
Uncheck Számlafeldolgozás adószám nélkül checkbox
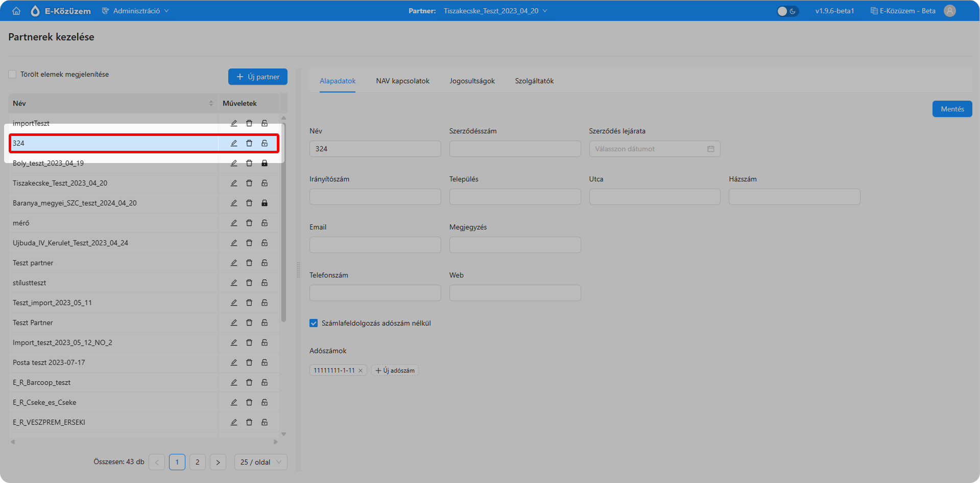(314, 323)
